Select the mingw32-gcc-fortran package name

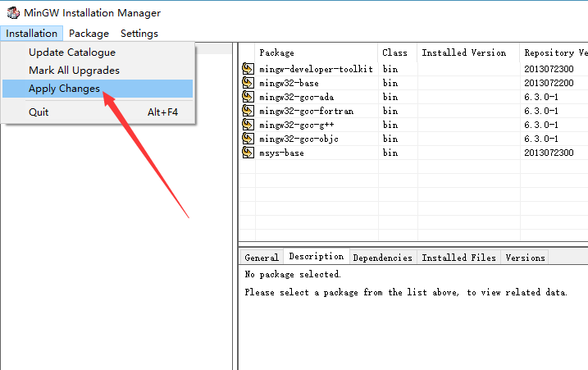306,111
